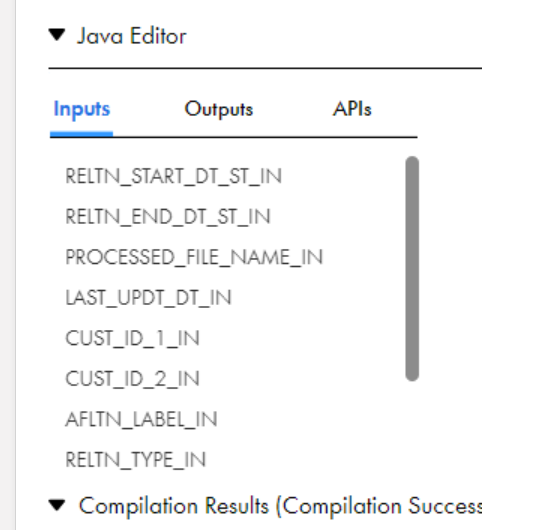Switch to the APIs tab
This screenshot has width=550, height=530.
point(352,109)
